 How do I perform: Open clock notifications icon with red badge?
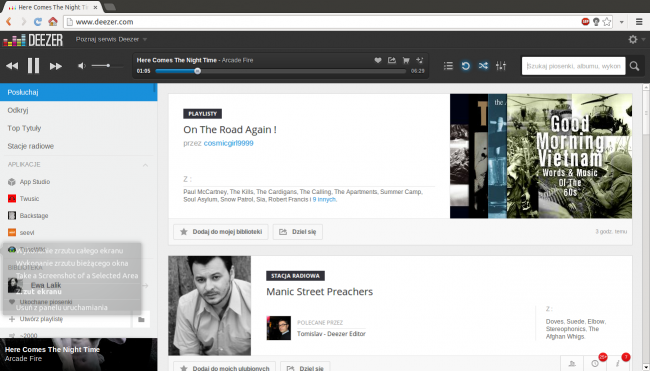pos(595,363)
